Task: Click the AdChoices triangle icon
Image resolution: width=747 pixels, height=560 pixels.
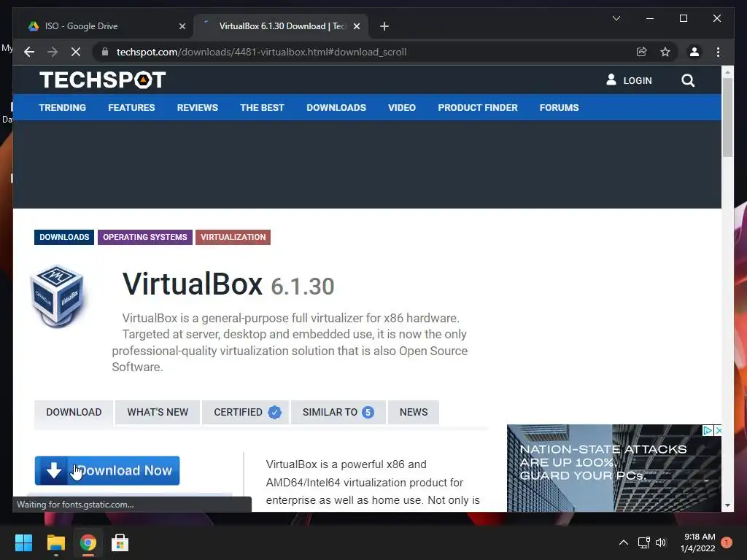Action: [708, 430]
